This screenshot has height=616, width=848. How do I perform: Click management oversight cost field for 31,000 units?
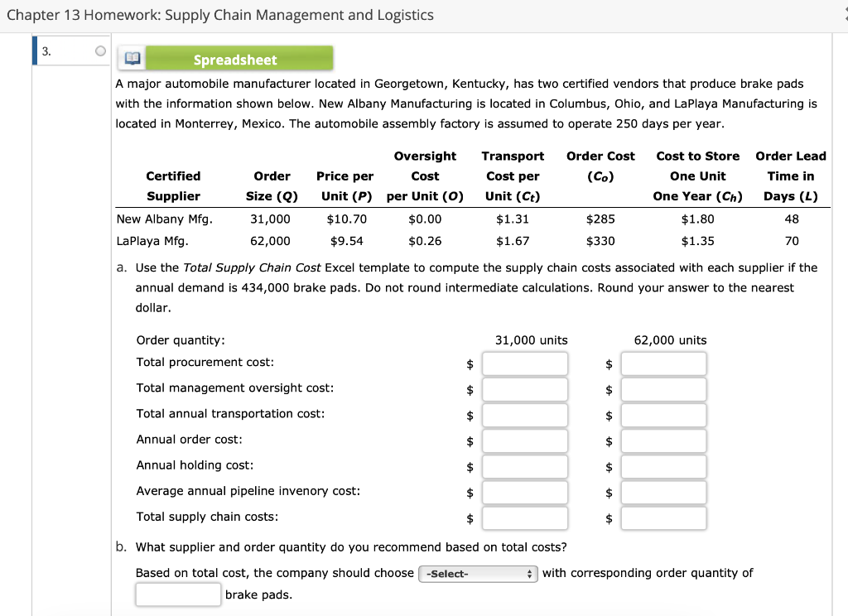[525, 388]
